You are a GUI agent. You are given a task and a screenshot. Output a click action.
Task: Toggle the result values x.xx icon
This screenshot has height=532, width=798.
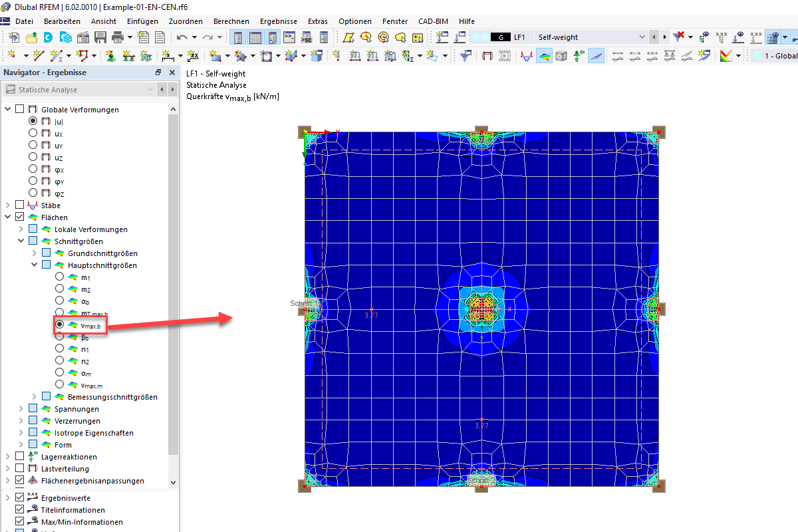pyautogui.click(x=721, y=37)
